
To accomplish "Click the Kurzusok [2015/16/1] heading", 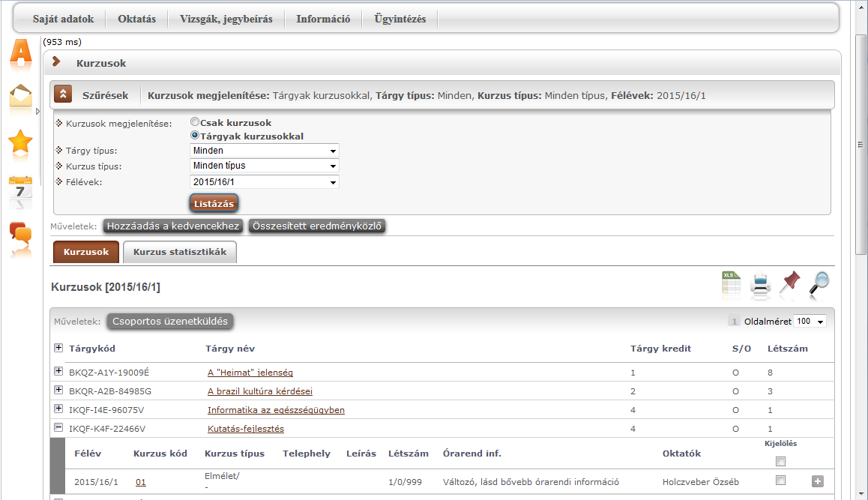I will point(105,287).
